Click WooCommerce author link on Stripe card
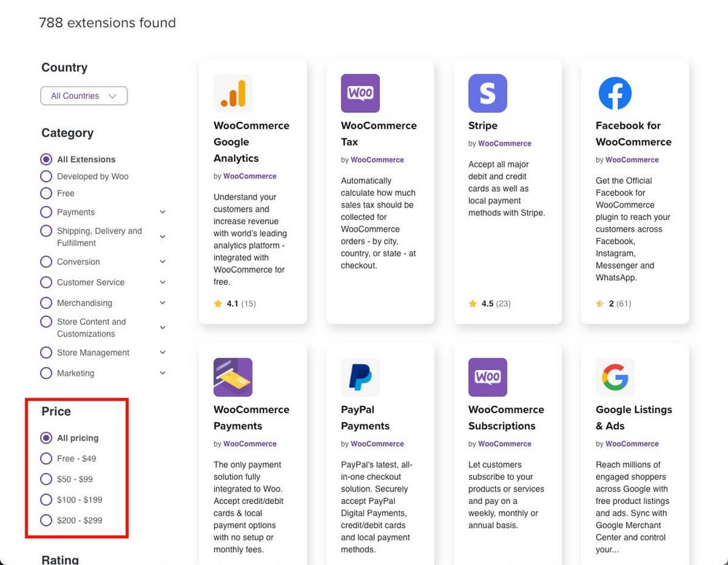 (x=505, y=143)
